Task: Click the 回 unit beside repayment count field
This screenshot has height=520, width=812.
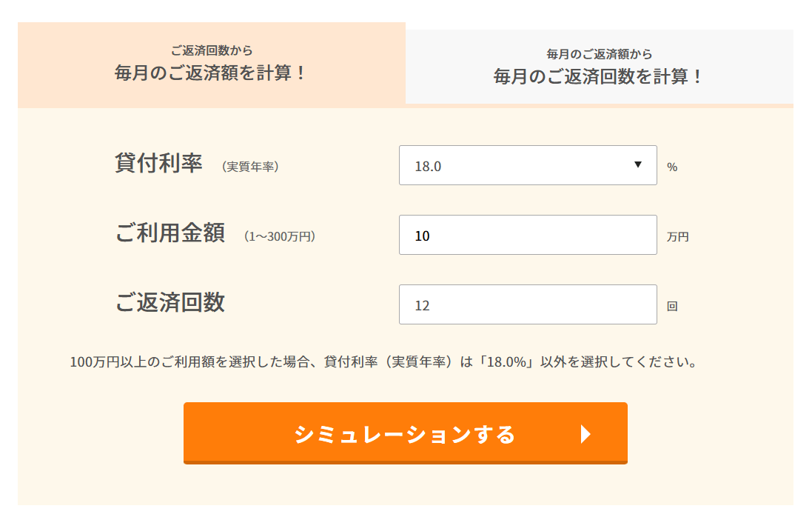Action: [672, 306]
